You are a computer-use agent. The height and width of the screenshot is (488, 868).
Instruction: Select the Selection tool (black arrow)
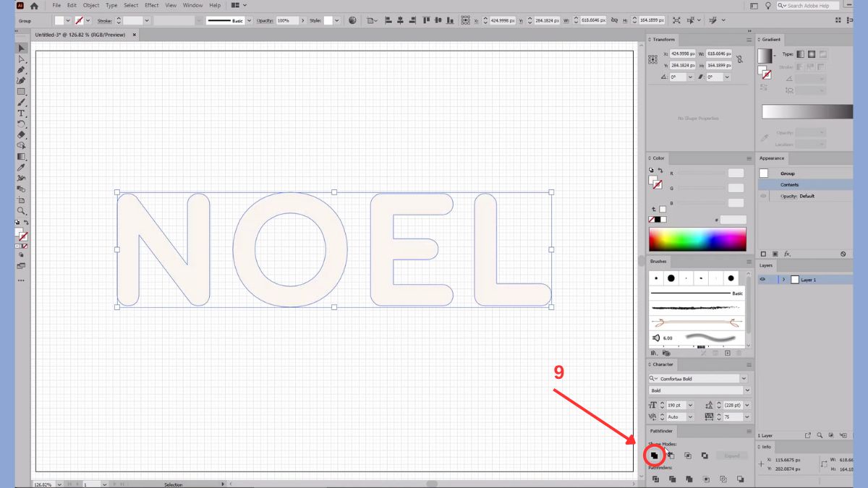[x=22, y=48]
